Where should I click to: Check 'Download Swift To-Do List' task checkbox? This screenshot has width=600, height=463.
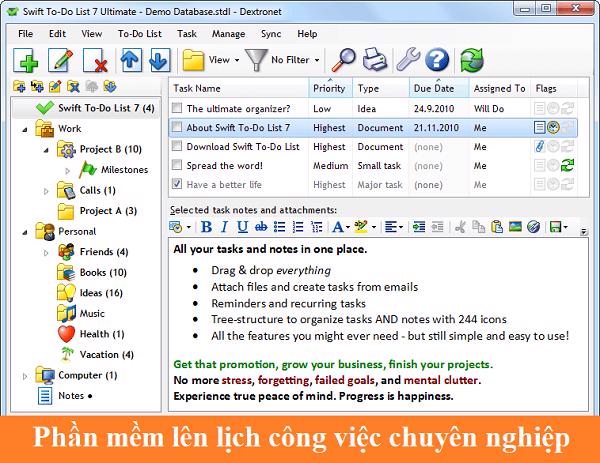pos(177,146)
